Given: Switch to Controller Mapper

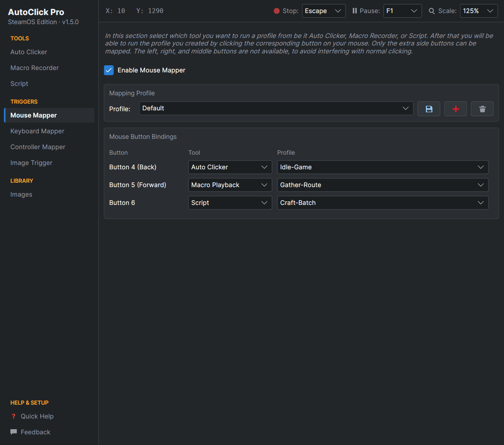Looking at the screenshot, I should point(49,147).
